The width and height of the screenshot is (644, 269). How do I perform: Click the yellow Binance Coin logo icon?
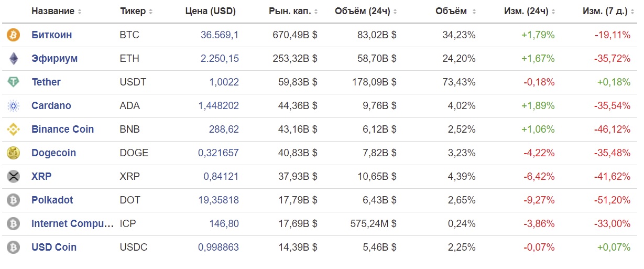point(13,130)
